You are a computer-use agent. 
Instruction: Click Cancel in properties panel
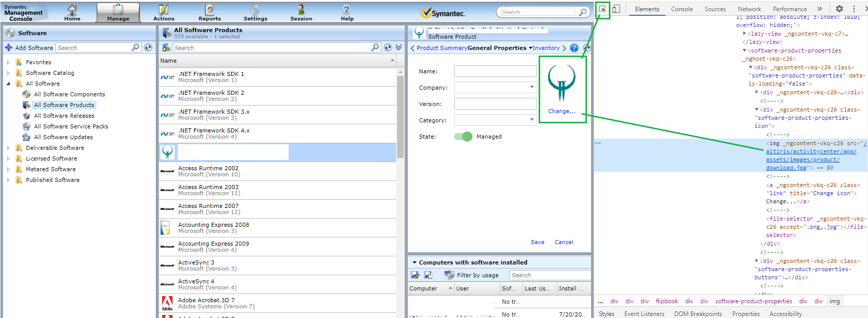pyautogui.click(x=564, y=242)
